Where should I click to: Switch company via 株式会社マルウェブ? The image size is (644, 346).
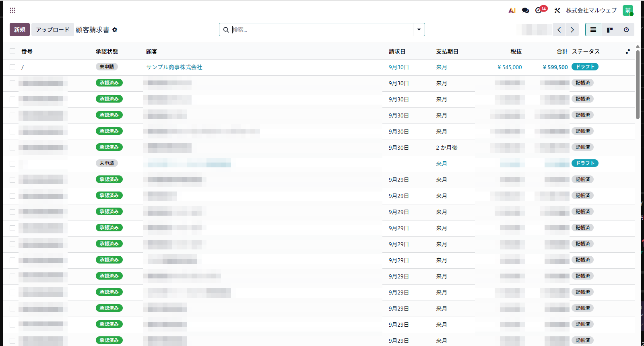click(x=591, y=10)
